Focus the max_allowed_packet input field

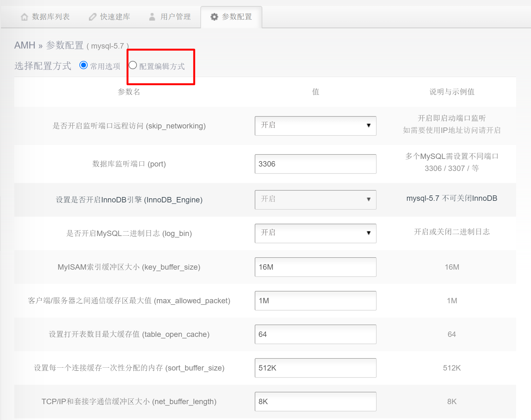pyautogui.click(x=315, y=301)
